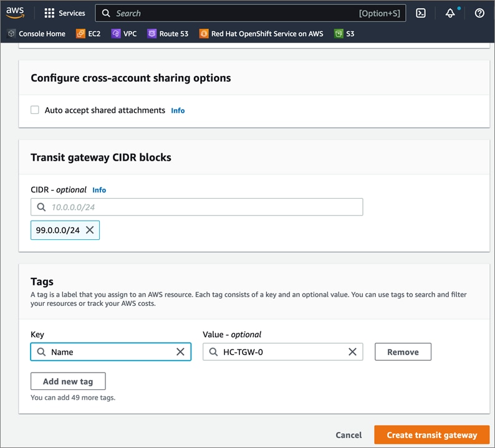Click Configure cross-account sharing options heading
495x448 pixels.
[131, 78]
